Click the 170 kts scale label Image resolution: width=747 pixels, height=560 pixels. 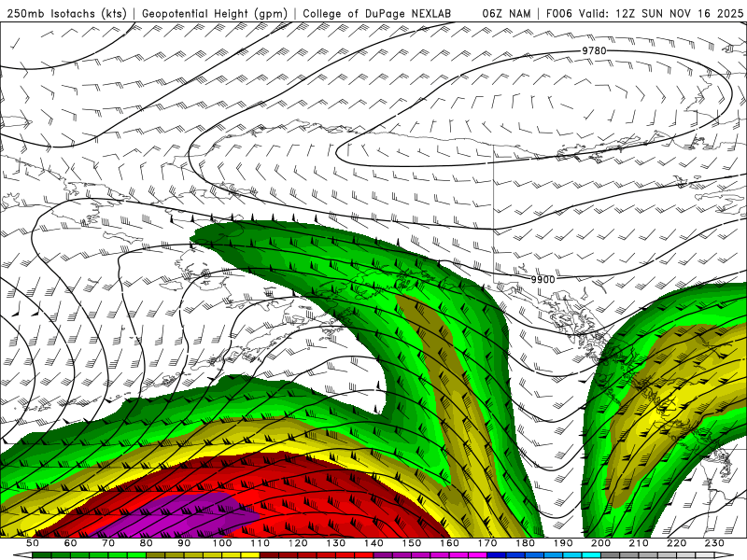click(x=487, y=543)
